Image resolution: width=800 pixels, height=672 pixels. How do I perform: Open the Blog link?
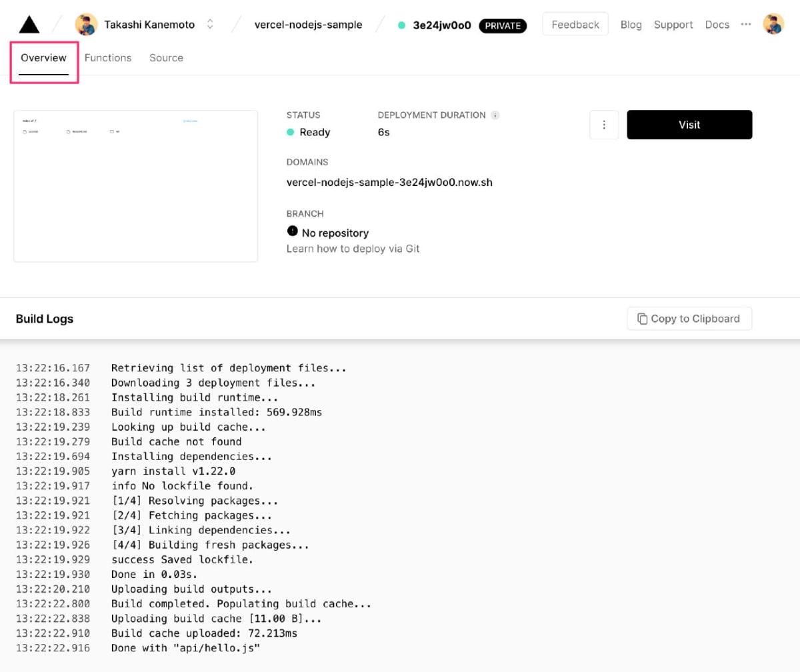631,25
